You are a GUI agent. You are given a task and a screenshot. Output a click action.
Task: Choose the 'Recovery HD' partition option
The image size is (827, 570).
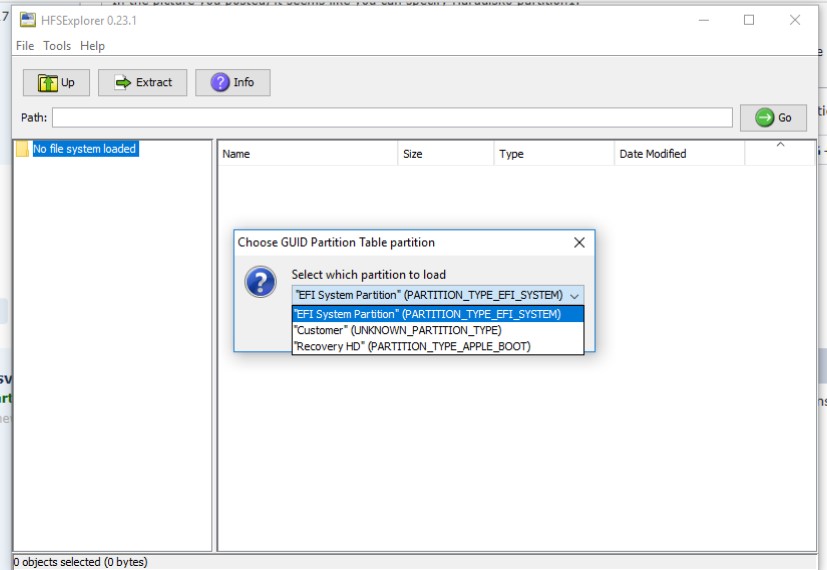coord(438,346)
